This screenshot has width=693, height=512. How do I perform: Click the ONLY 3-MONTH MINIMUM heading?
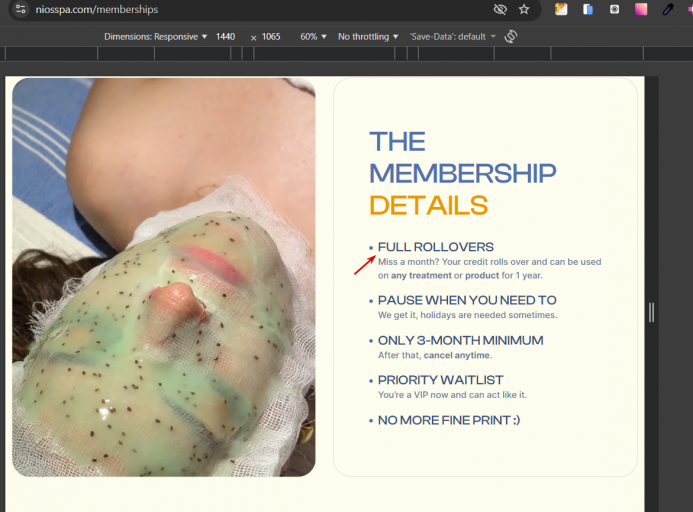[x=461, y=340]
